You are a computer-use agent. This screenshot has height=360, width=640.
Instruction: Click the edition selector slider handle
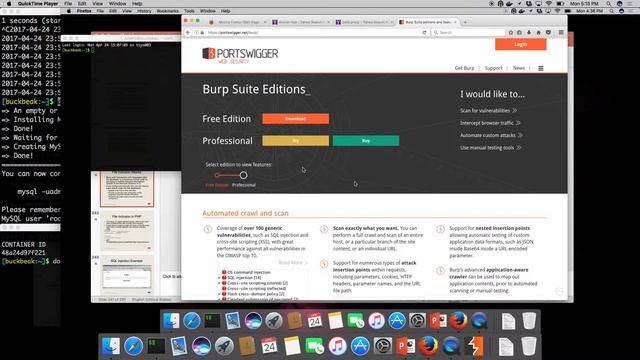click(243, 175)
